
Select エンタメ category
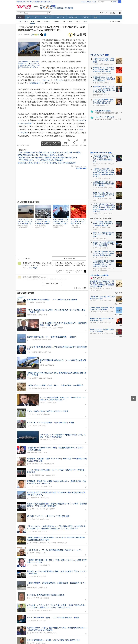(47, 21)
